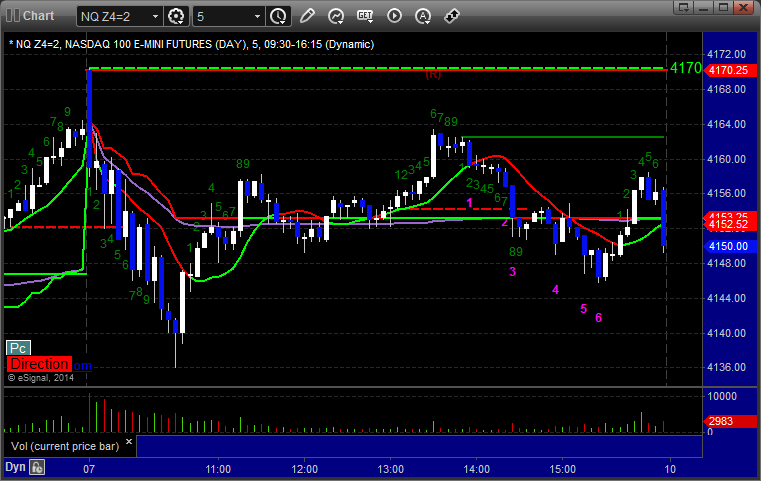This screenshot has height=481, width=761.
Task: Click the magenta count number 3
Action: [x=513, y=272]
